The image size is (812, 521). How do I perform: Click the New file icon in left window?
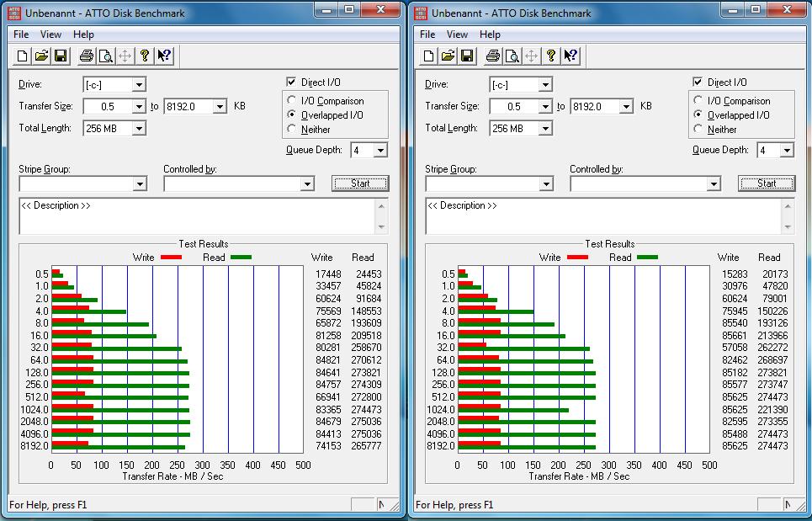coord(23,56)
